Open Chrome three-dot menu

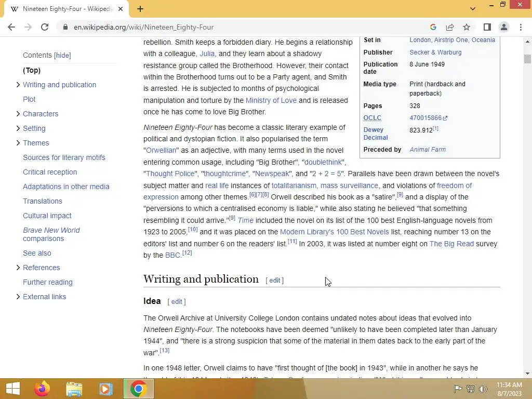point(521,27)
